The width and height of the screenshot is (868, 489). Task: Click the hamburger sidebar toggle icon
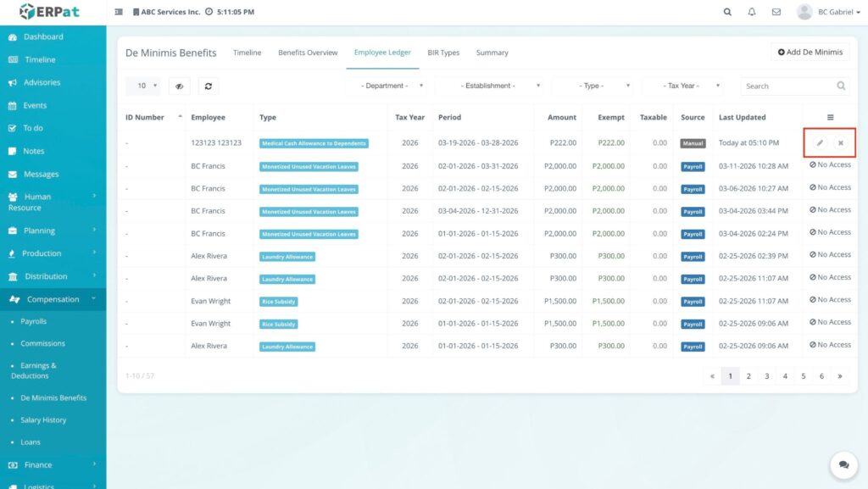[119, 12]
